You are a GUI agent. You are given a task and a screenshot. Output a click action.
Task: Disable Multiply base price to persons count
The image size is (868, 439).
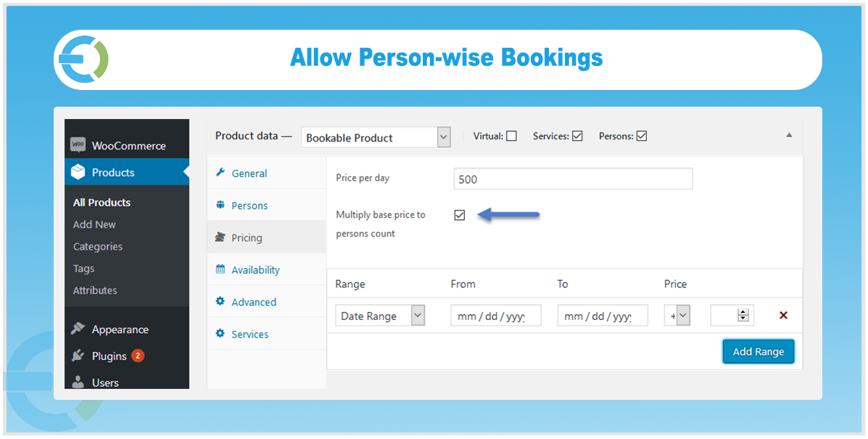(x=460, y=215)
